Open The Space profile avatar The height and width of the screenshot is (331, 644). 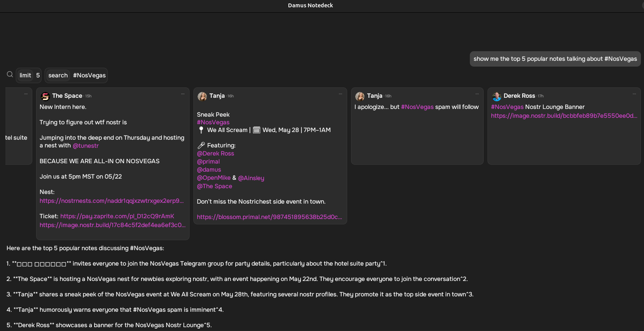pos(45,96)
